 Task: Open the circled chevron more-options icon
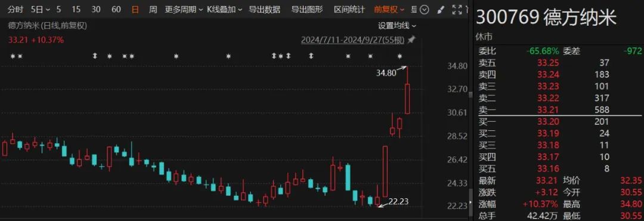click(425, 10)
